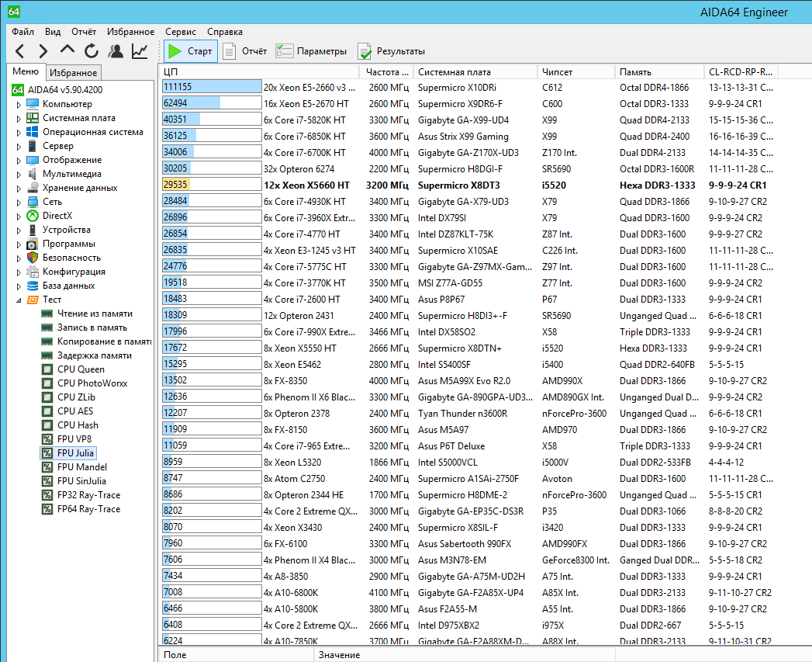The width and height of the screenshot is (812, 662).
Task: Click the Параметры settings icon
Action: (285, 50)
